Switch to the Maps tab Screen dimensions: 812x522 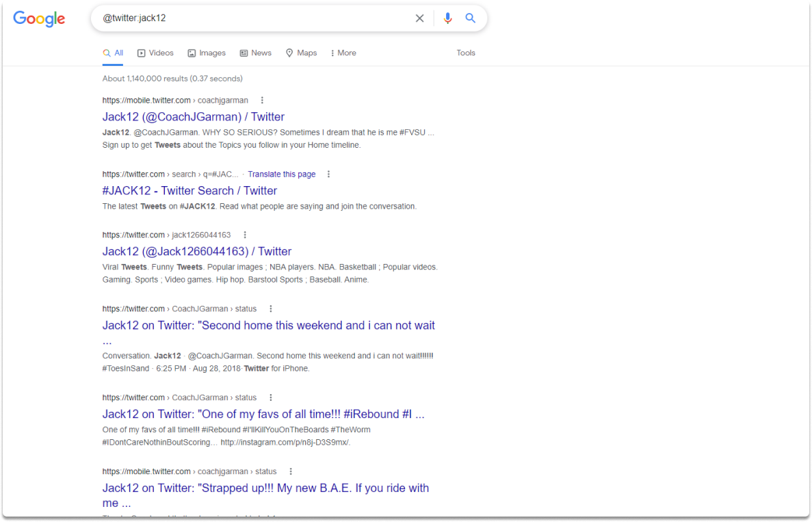point(302,53)
